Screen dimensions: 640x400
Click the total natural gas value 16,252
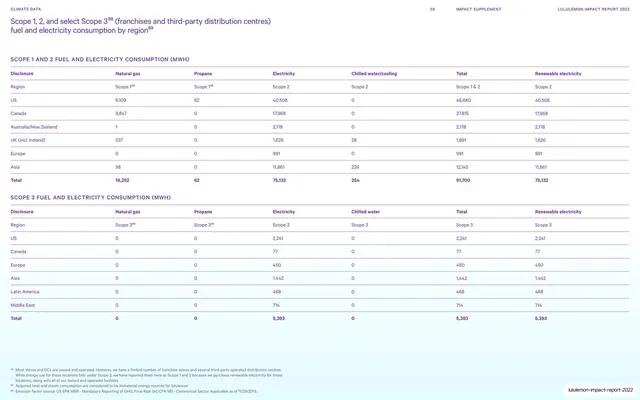pyautogui.click(x=122, y=180)
